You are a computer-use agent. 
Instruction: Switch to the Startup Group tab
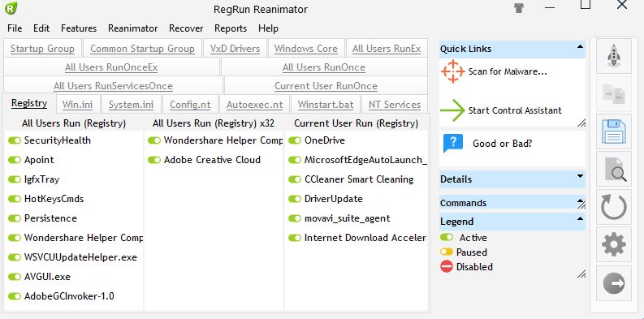[x=42, y=49]
